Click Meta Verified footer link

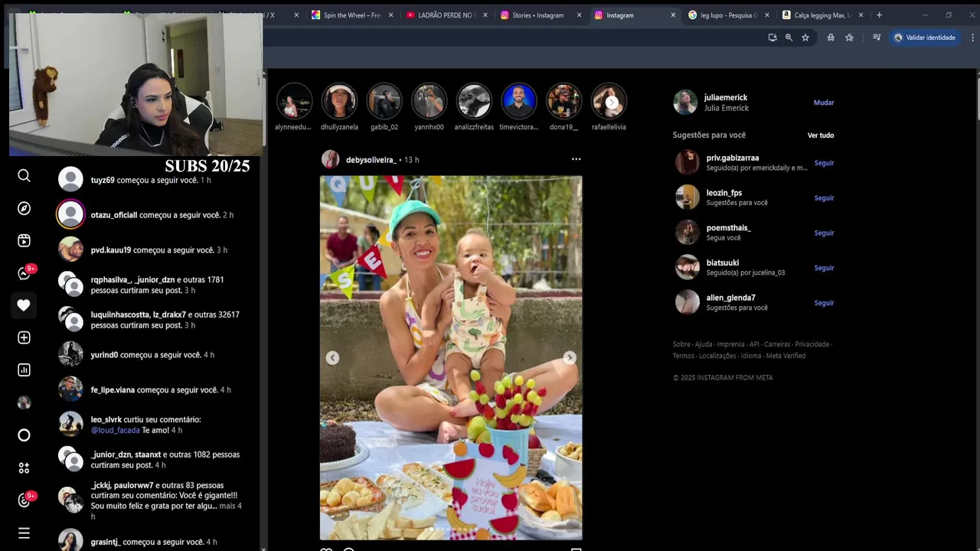coord(786,356)
